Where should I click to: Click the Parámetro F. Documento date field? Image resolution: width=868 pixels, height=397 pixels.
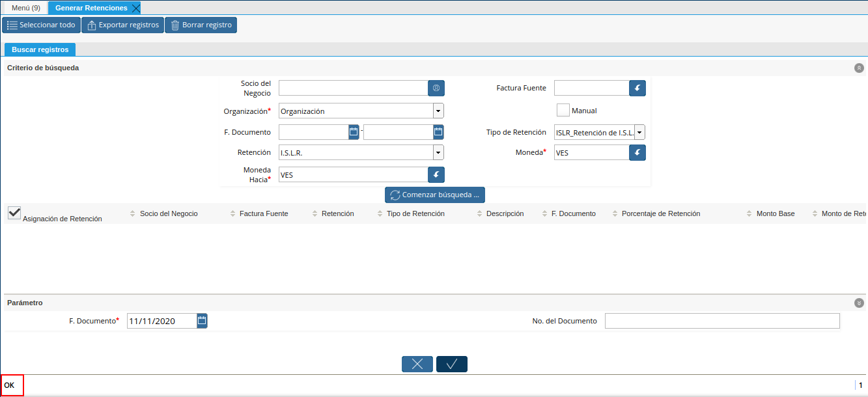[x=161, y=321]
